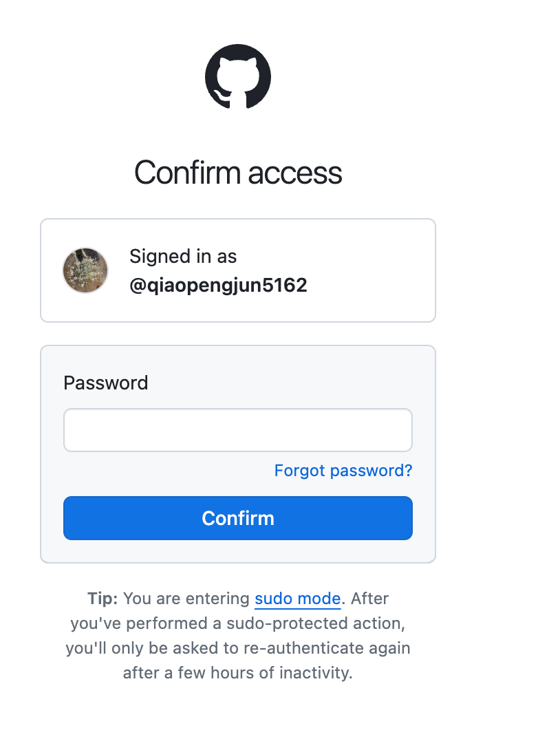The height and width of the screenshot is (739, 560).
Task: Click the Signed in as label
Action: coord(183,257)
